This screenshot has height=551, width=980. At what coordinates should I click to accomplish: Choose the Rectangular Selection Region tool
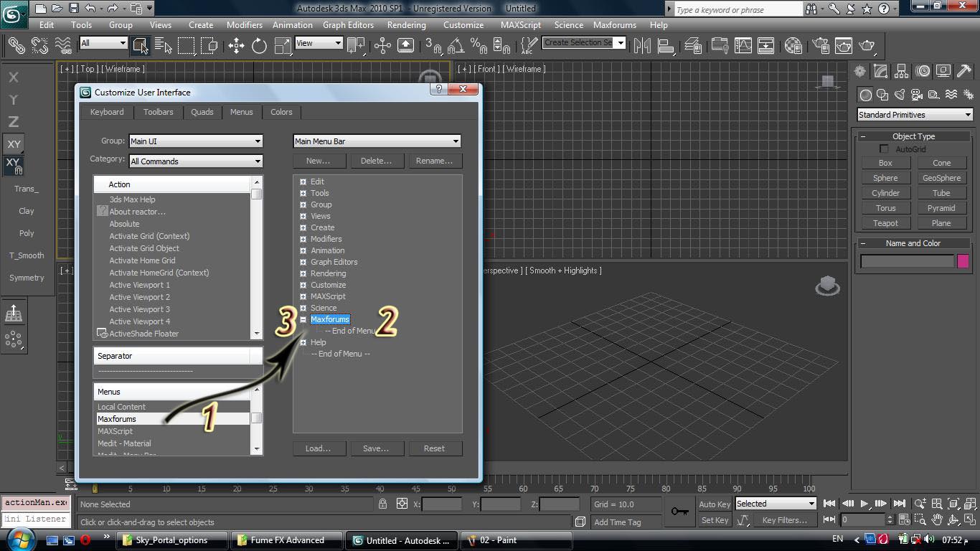tap(187, 46)
